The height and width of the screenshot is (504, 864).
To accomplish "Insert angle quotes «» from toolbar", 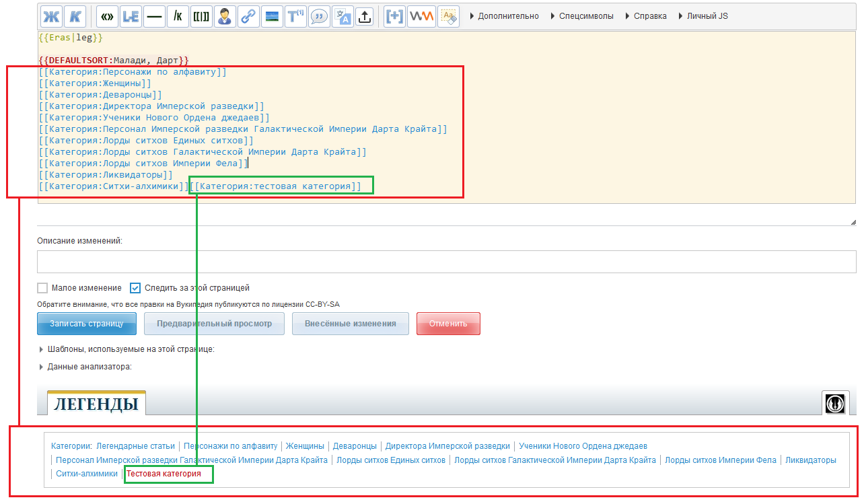I will click(107, 17).
